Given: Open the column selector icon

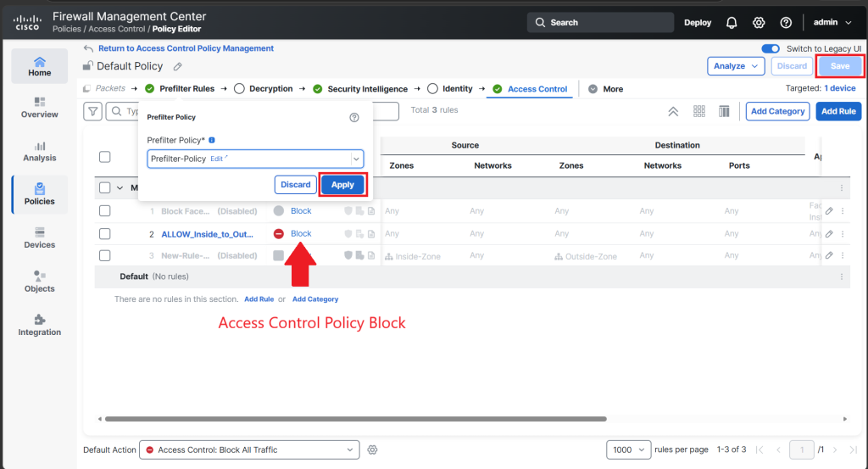Looking at the screenshot, I should click(724, 111).
